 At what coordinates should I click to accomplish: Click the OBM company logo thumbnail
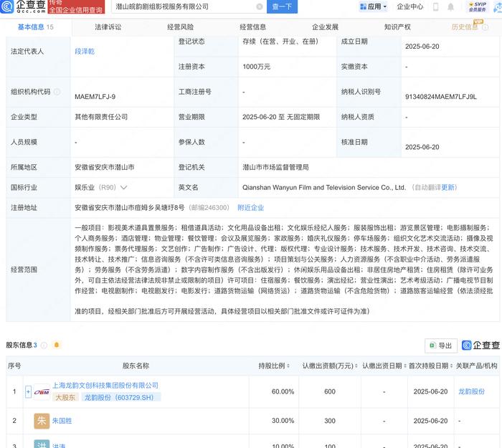tap(42, 391)
